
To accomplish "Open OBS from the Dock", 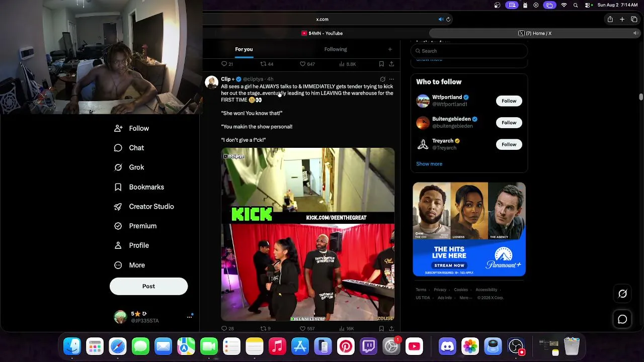I will click(x=516, y=346).
